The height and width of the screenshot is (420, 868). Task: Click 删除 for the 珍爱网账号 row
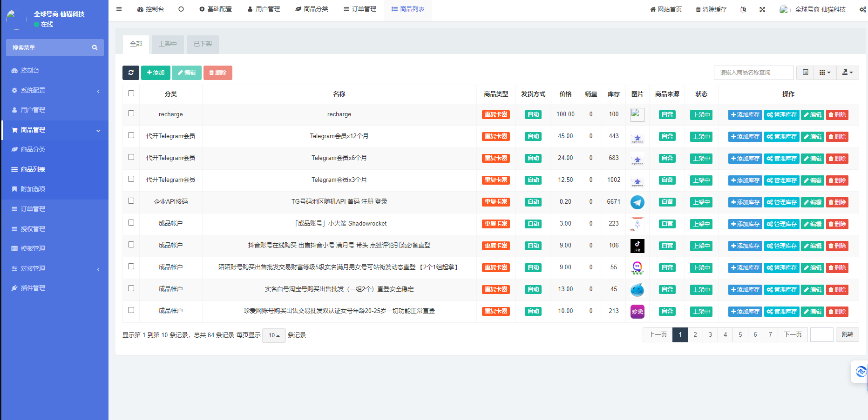click(x=837, y=312)
